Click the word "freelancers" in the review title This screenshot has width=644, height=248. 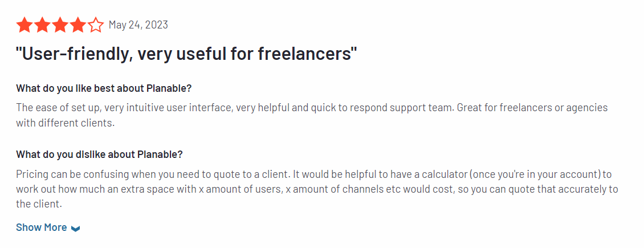point(305,55)
